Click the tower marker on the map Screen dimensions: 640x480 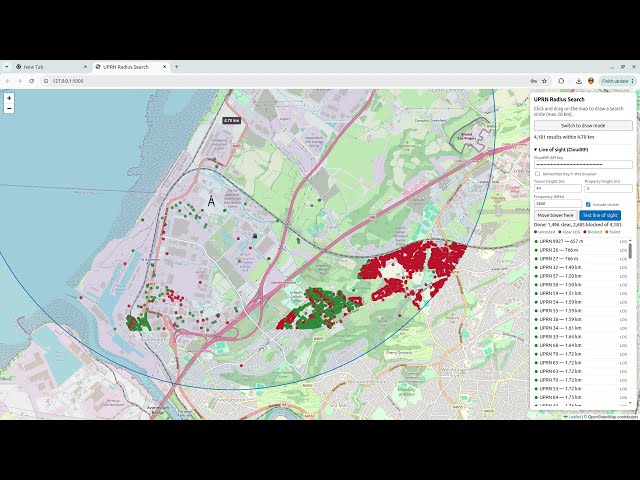coord(211,201)
